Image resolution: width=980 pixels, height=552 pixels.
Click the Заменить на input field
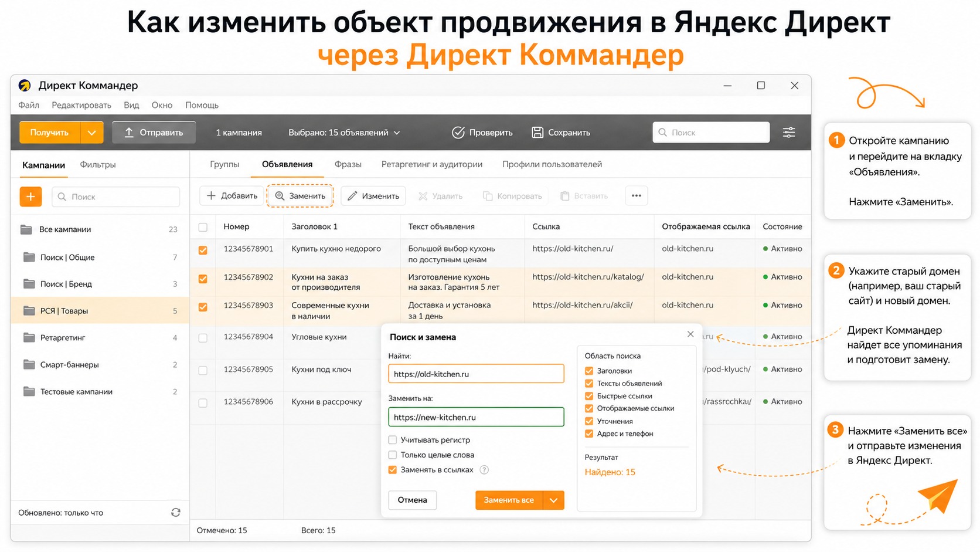(476, 417)
